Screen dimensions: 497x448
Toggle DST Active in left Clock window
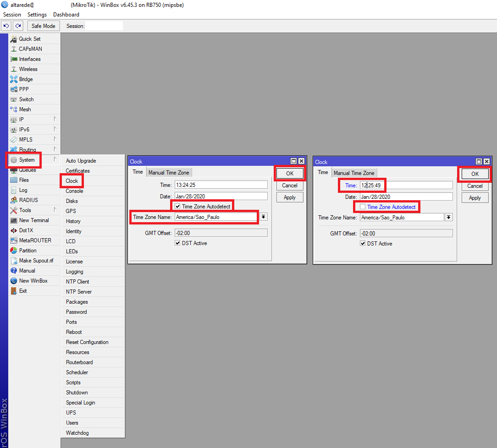pyautogui.click(x=177, y=243)
